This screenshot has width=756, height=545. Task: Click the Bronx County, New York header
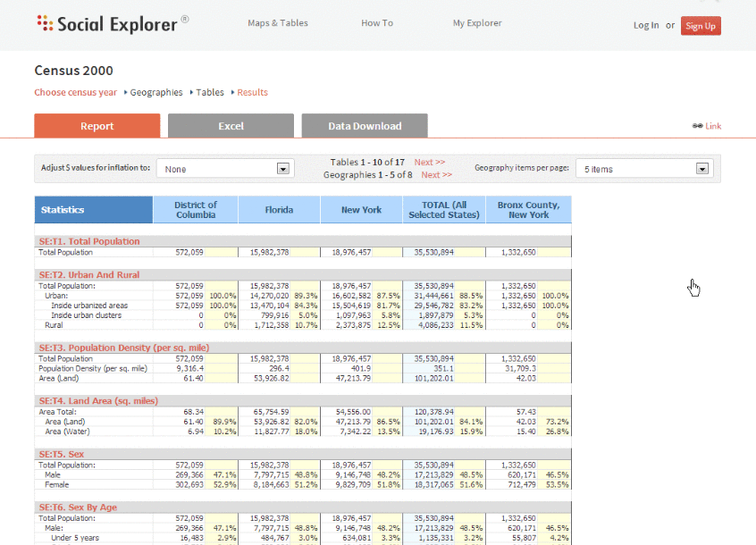528,210
